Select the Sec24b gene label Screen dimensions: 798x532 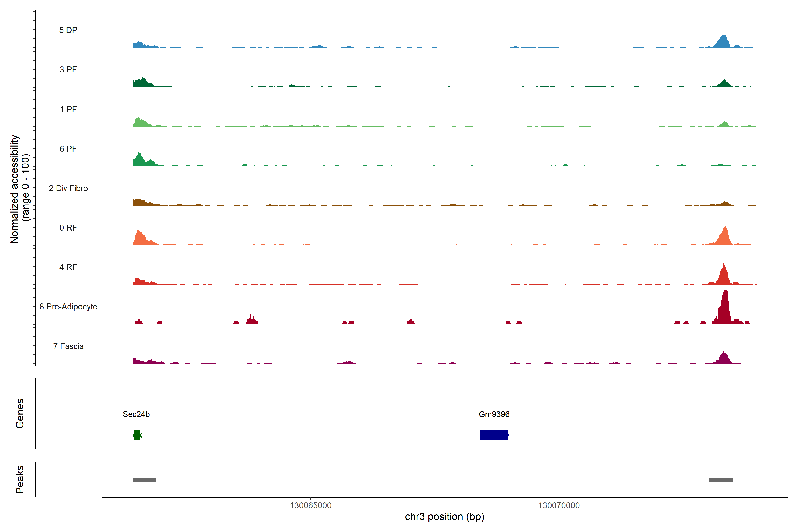tap(136, 414)
